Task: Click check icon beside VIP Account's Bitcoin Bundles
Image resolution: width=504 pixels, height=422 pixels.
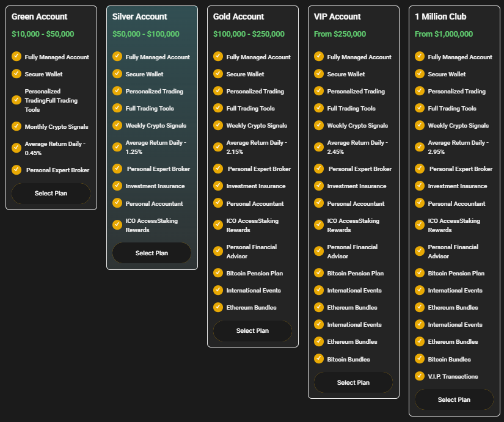Action: [319, 359]
